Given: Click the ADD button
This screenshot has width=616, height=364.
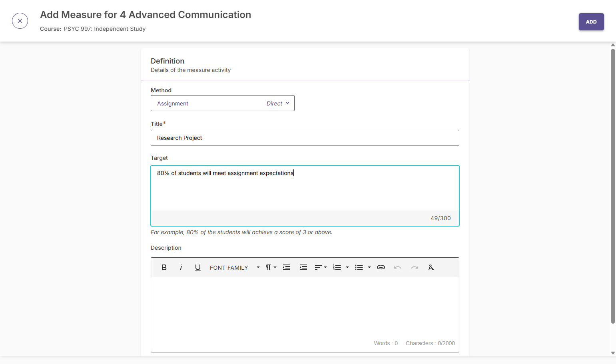Looking at the screenshot, I should [x=591, y=22].
